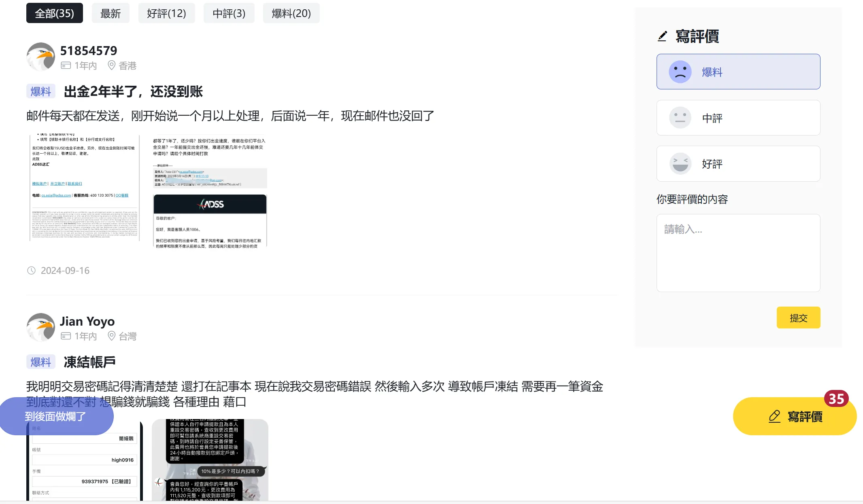This screenshot has height=504, width=863.
Task: Click review text starting with 邮件每天都在发送
Action: tap(230, 116)
